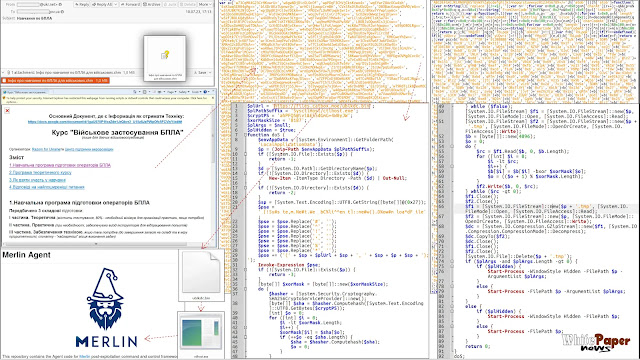Click the Save attachment button

[200, 72]
